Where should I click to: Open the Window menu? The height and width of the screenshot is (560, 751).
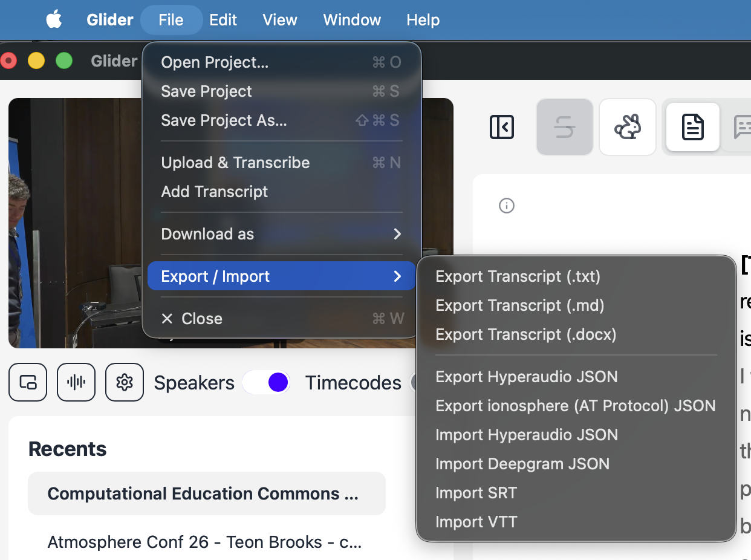pyautogui.click(x=352, y=20)
